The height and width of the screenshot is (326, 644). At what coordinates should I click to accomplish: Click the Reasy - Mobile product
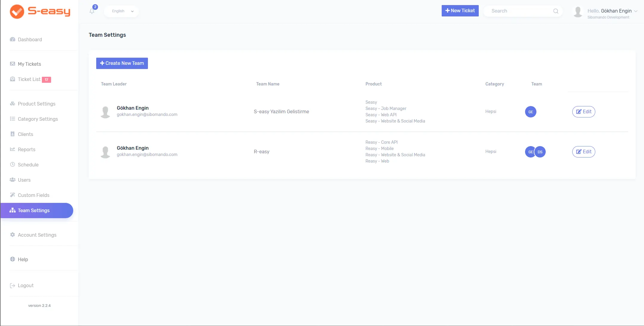(x=380, y=149)
